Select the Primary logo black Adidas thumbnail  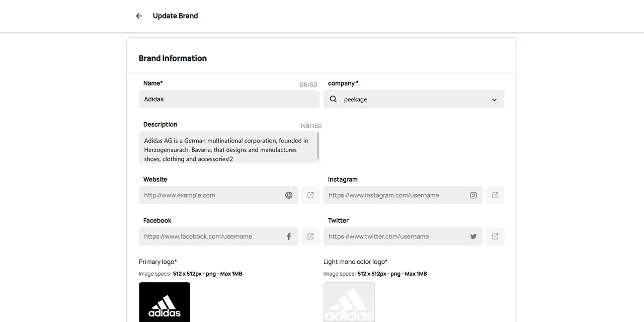[165, 302]
